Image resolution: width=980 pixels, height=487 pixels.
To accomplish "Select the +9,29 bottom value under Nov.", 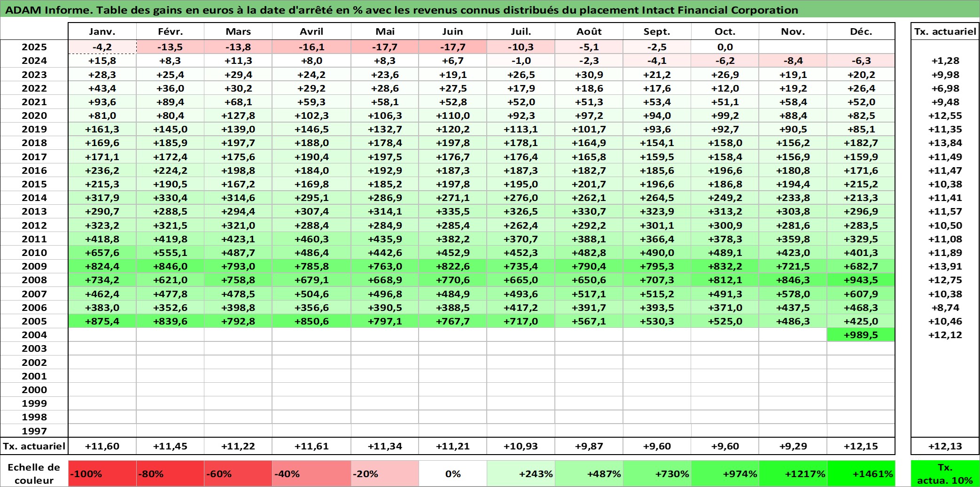I will pos(793,446).
